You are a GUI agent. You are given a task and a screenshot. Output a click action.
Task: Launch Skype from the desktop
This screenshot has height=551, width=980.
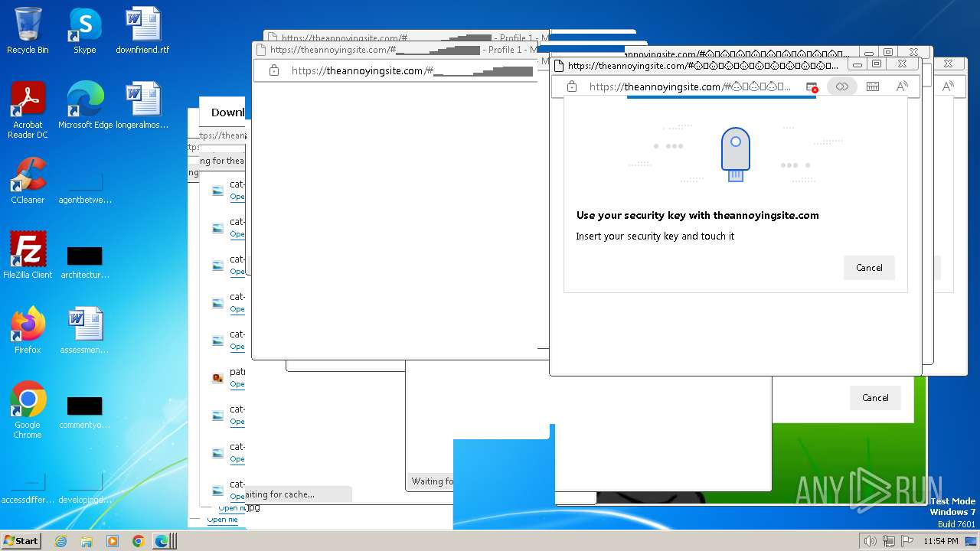(84, 31)
